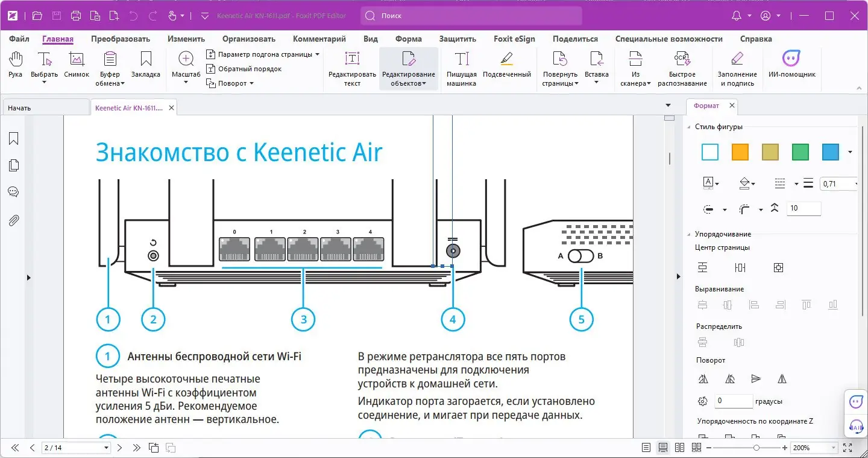Apply the blue shape style swatch
Viewport: 868px width, 458px height.
tap(831, 152)
